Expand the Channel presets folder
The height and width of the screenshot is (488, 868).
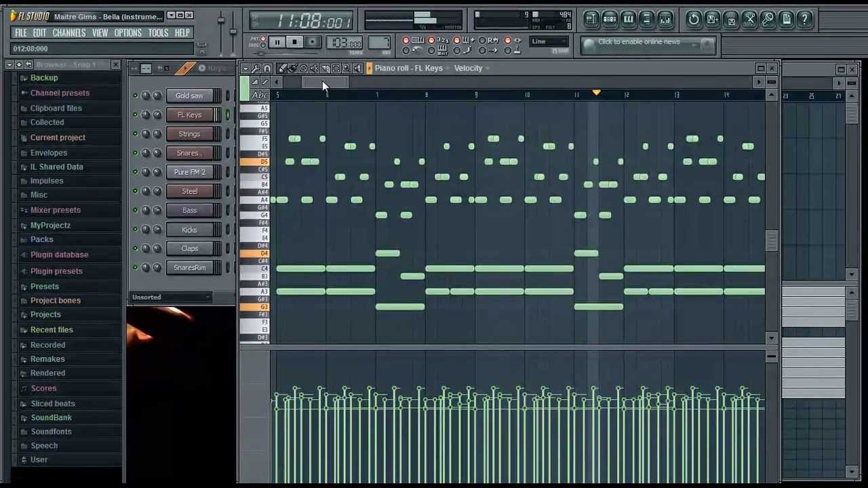[x=60, y=93]
